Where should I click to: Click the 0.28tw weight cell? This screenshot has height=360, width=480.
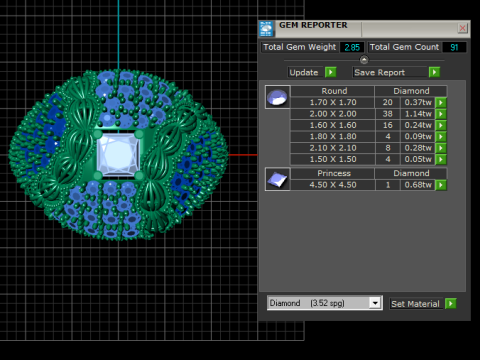(418, 148)
